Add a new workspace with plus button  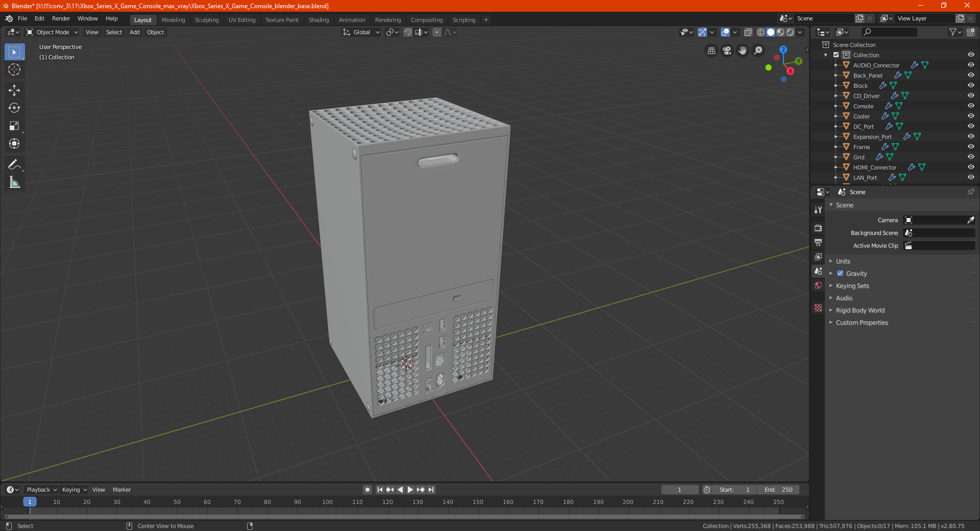click(x=486, y=20)
